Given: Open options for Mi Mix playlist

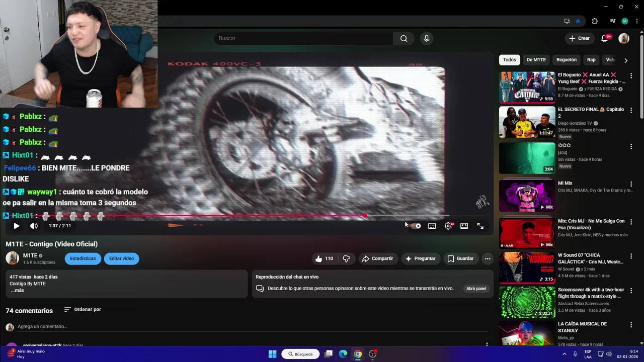Looking at the screenshot, I should point(631,184).
